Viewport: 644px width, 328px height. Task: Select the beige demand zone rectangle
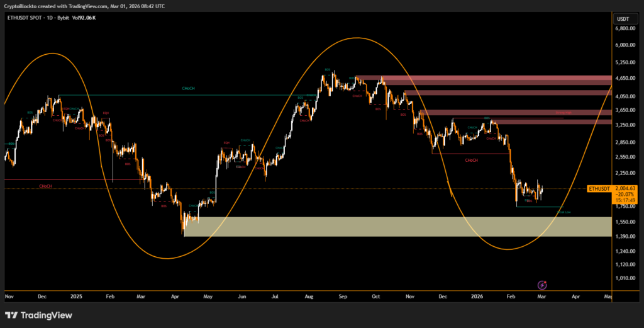pos(396,227)
